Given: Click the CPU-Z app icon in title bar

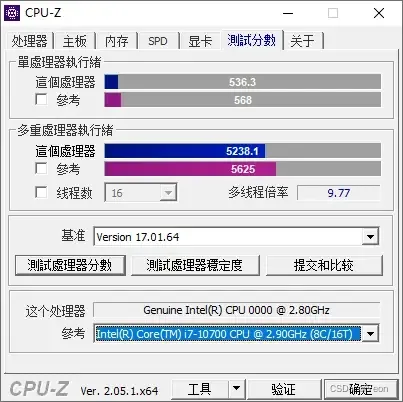Looking at the screenshot, I should (x=12, y=13).
